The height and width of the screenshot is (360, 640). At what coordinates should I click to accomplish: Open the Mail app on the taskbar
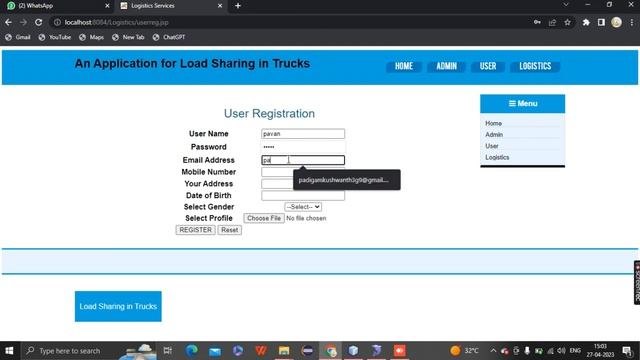click(215, 351)
